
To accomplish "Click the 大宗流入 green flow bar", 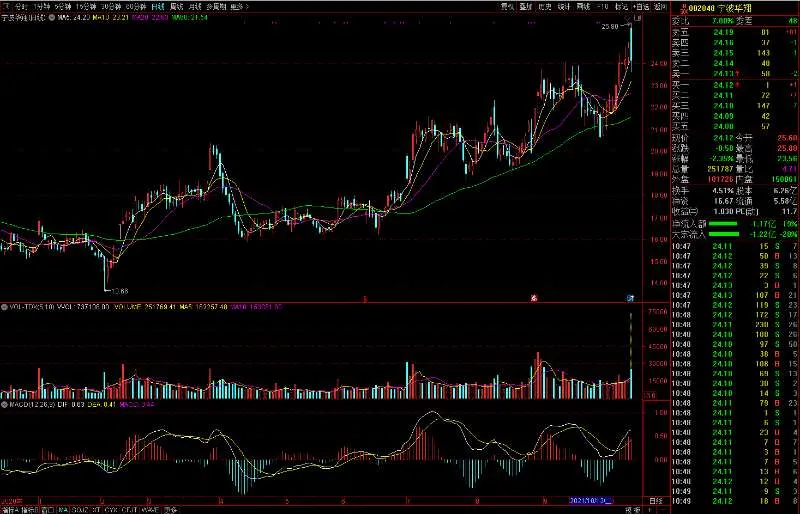I will [723, 234].
